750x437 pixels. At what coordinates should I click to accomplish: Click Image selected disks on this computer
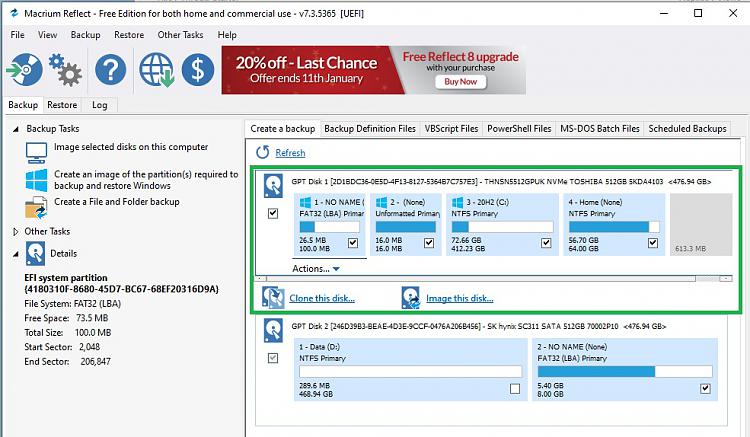tap(131, 147)
